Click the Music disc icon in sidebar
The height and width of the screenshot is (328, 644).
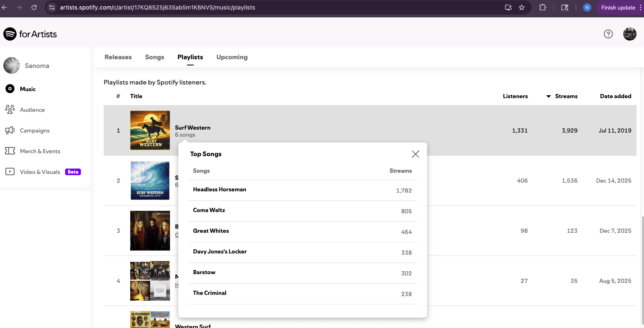(10, 89)
